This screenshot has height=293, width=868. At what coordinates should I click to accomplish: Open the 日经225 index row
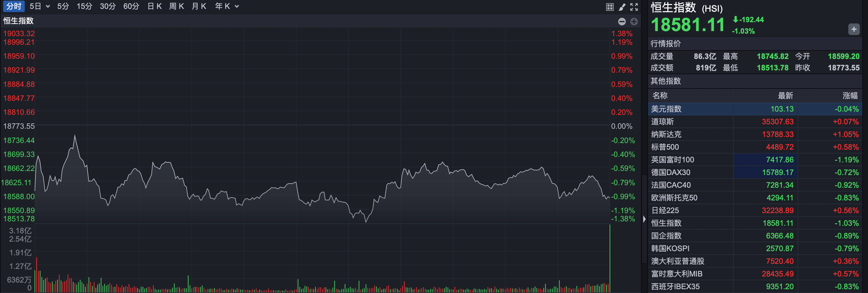tap(755, 210)
